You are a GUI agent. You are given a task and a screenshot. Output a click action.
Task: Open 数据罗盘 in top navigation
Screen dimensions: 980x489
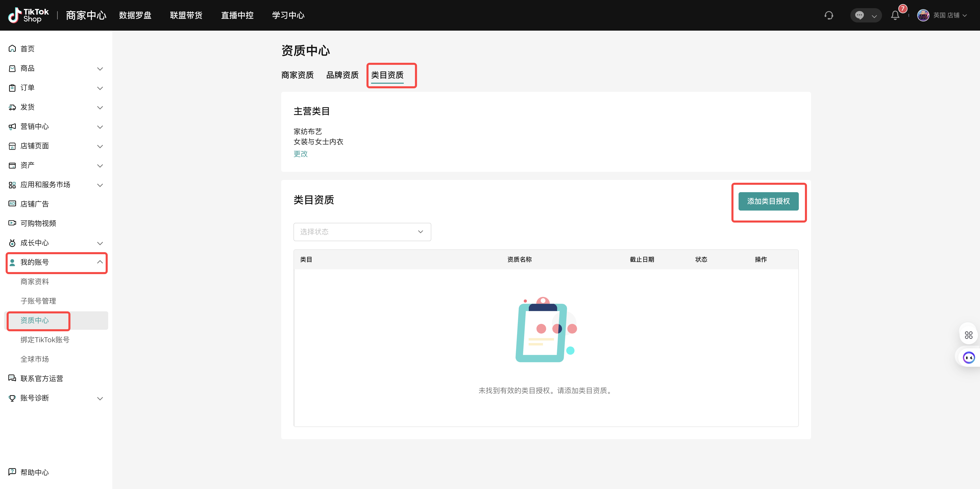click(x=135, y=15)
